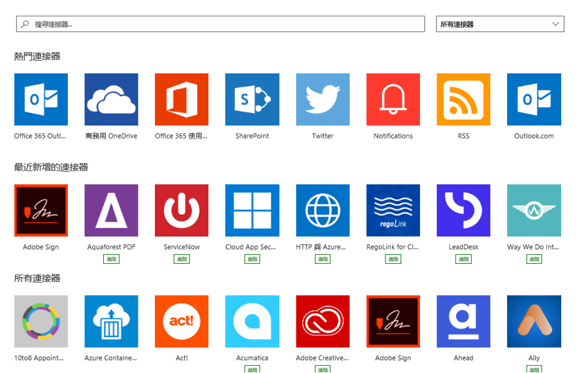
Task: Choose the Twitter bird icon
Action: (x=323, y=99)
